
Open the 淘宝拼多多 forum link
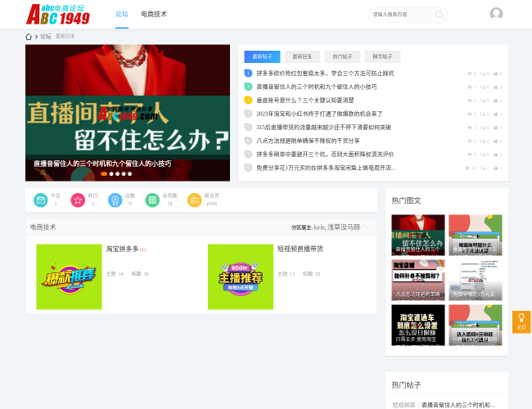point(122,249)
